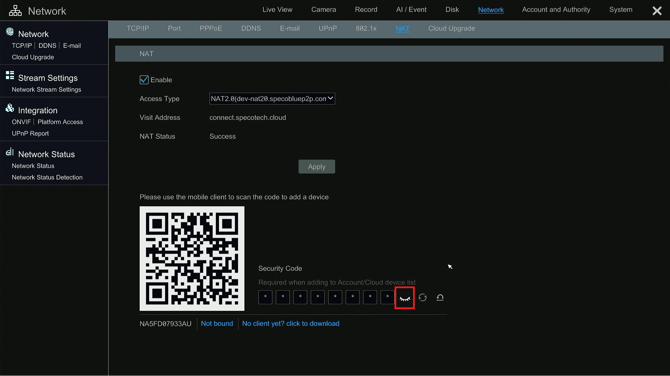The width and height of the screenshot is (670, 376).
Task: Open the Disk menu
Action: coord(452,9)
